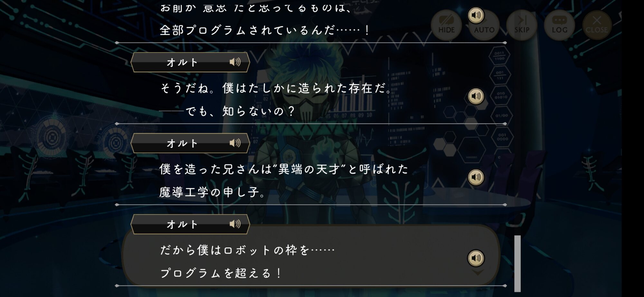Screen dimensions: 644x297
Task: Select the 魔導工学の申し子 dialogue text
Action: coord(213,192)
